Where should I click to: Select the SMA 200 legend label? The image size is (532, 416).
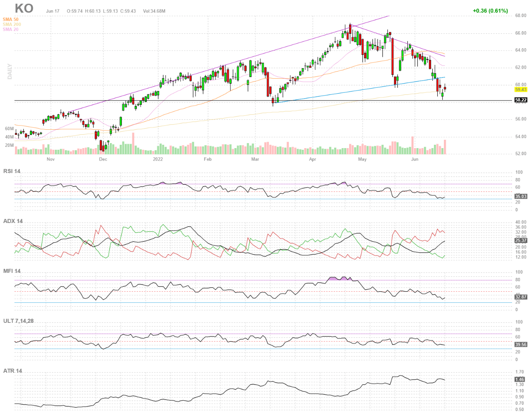(x=12, y=25)
